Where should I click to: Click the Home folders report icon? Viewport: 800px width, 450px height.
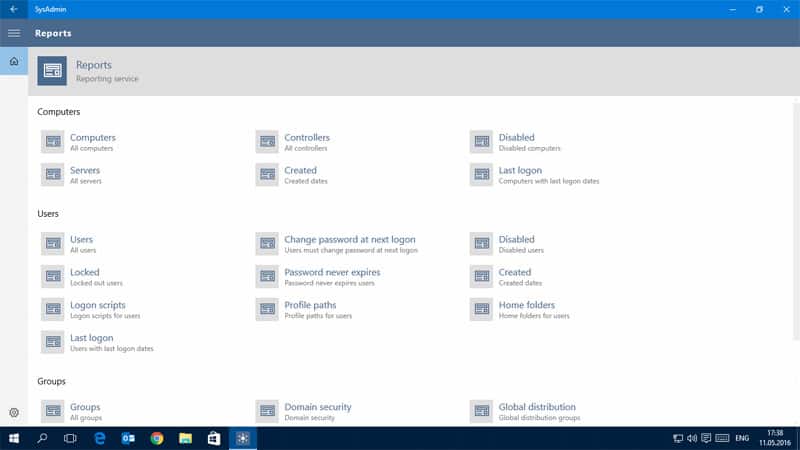pyautogui.click(x=481, y=309)
